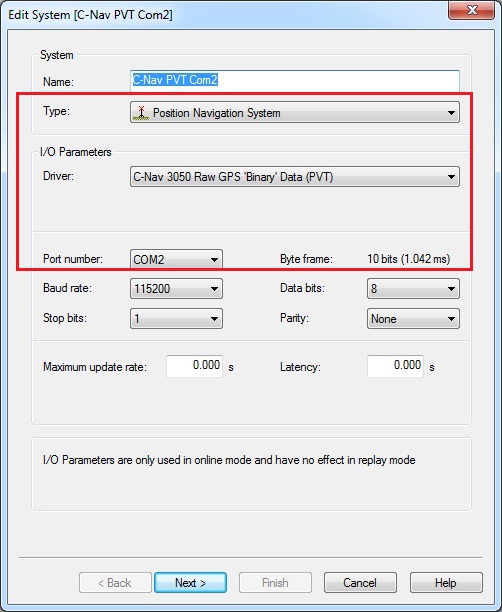Screen dimensions: 502x612
Task: Click the 'Stop bits:' label
Action: pos(65,318)
